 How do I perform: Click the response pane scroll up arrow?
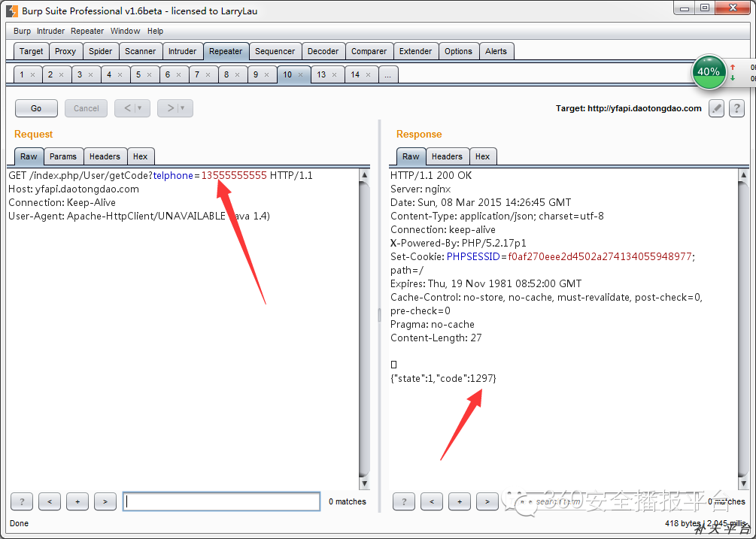[x=743, y=175]
